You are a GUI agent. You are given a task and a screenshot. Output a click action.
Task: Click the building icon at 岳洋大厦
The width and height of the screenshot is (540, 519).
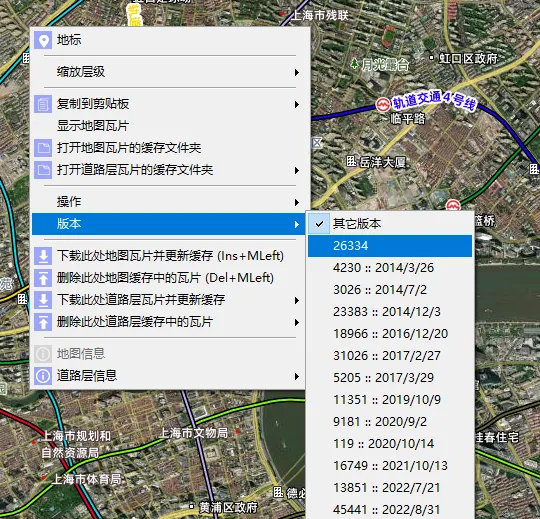pyautogui.click(x=351, y=161)
